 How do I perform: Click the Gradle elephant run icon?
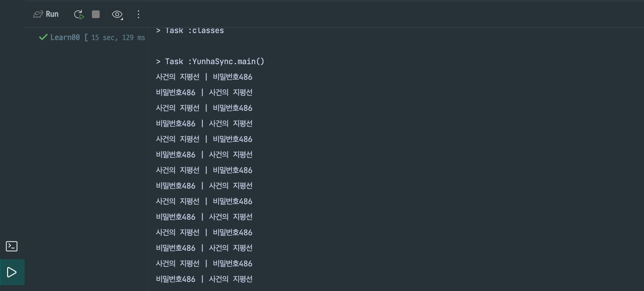[38, 14]
